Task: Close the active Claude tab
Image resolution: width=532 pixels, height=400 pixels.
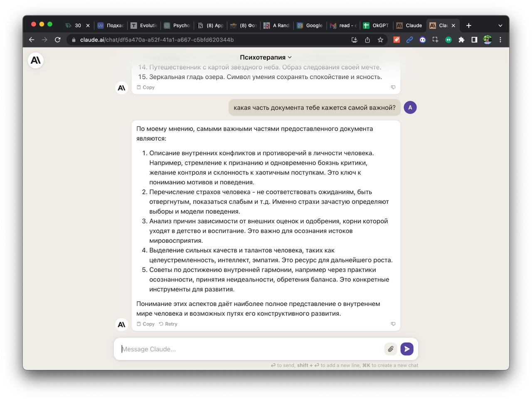Action: tap(453, 25)
